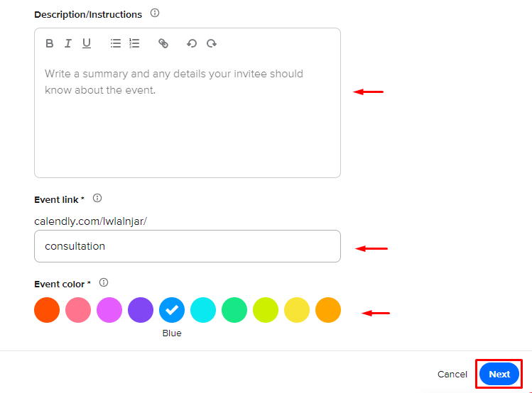The height and width of the screenshot is (393, 532).
Task: Cancel the event creation
Action: pos(452,374)
